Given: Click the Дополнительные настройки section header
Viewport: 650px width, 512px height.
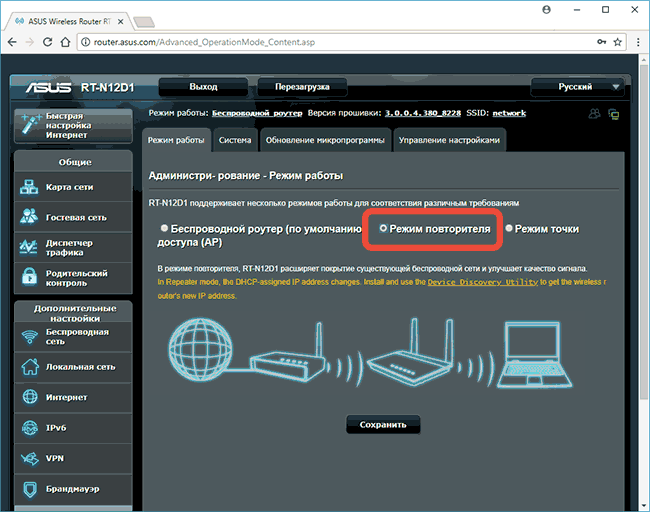Looking at the screenshot, I should 74,313.
